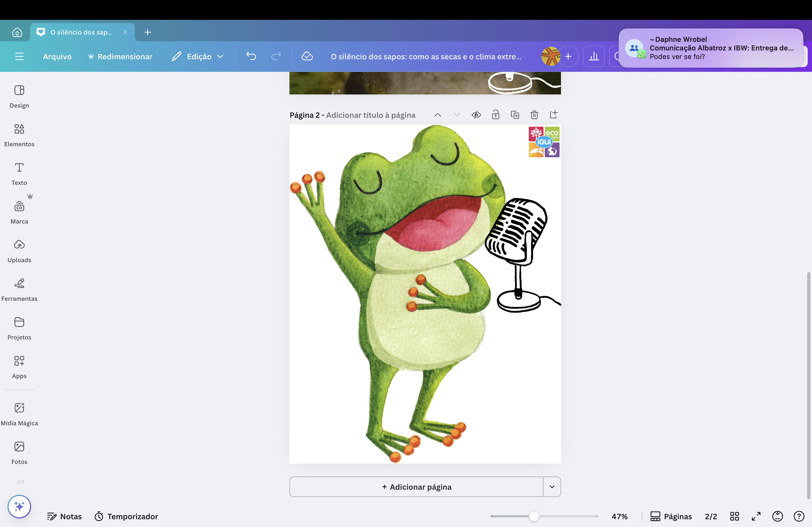Open dropdown beside Adicionar página
This screenshot has height=527, width=812.
coord(552,486)
